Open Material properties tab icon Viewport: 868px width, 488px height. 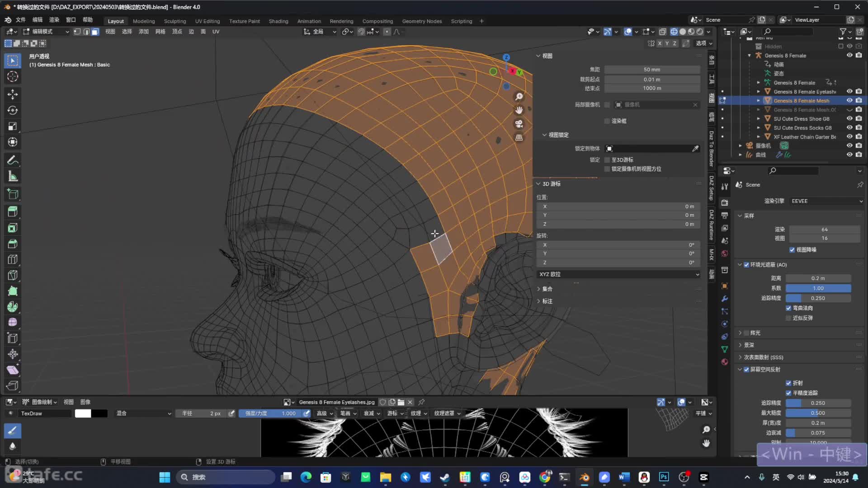pyautogui.click(x=725, y=362)
